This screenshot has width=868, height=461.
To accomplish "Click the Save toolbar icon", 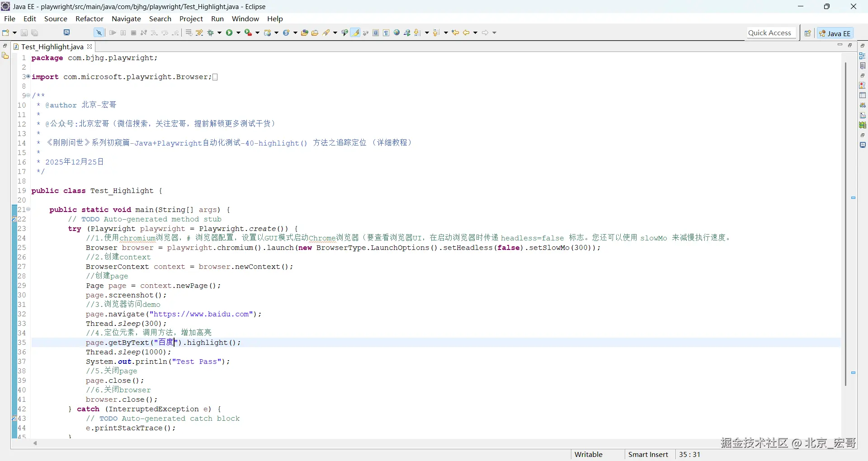I will [x=24, y=33].
